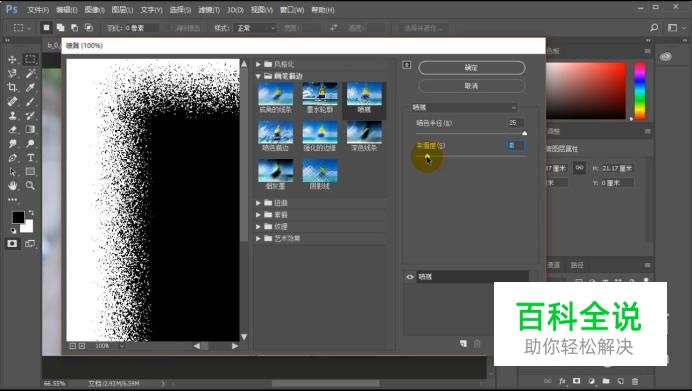Screen dimensions: 692x391
Task: Select the Type tool (T)
Action: coord(30,158)
